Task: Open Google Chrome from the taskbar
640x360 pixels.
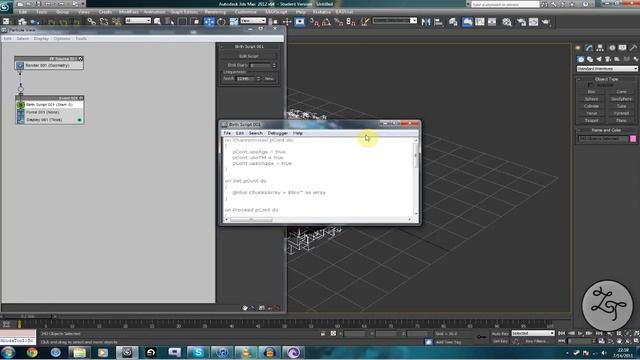Action: tap(32, 352)
